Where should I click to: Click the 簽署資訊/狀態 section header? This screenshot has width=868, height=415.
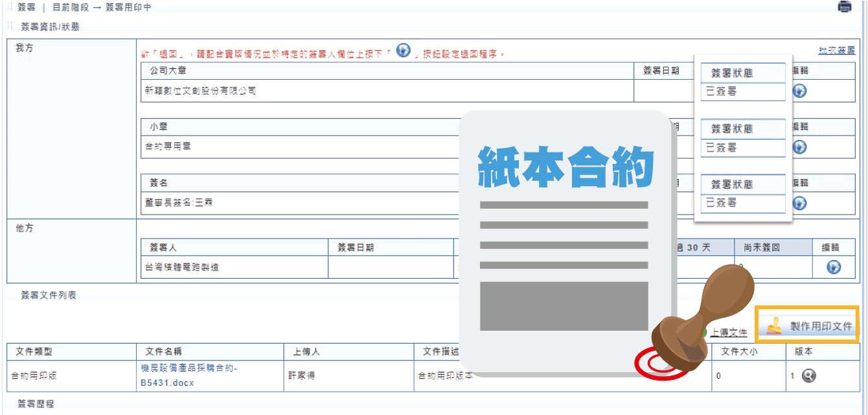(x=50, y=26)
